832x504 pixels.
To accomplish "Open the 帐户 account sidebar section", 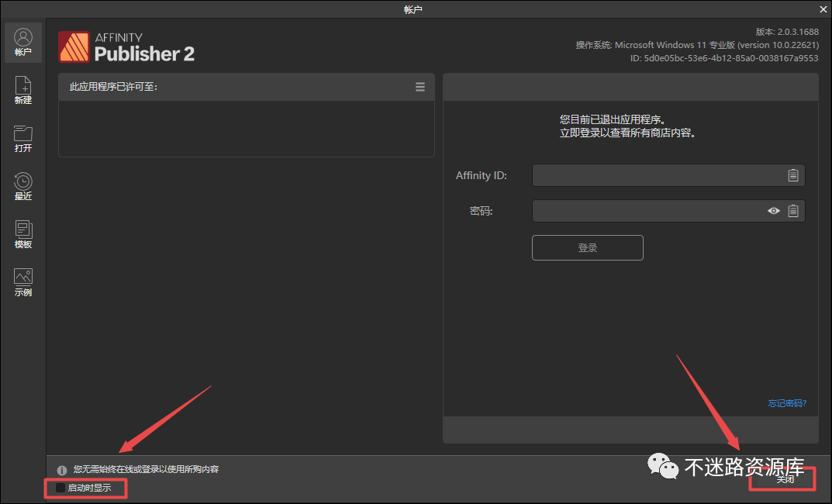I will tap(23, 43).
